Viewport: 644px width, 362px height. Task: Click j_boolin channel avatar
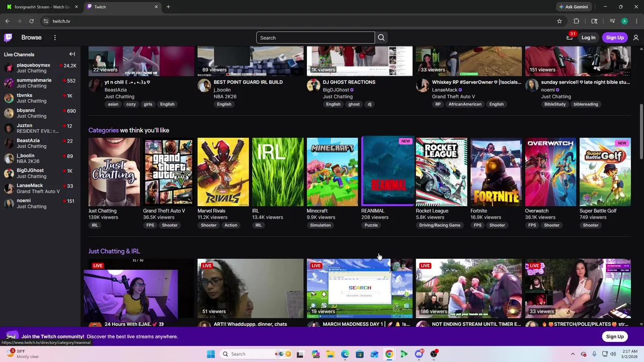(204, 85)
